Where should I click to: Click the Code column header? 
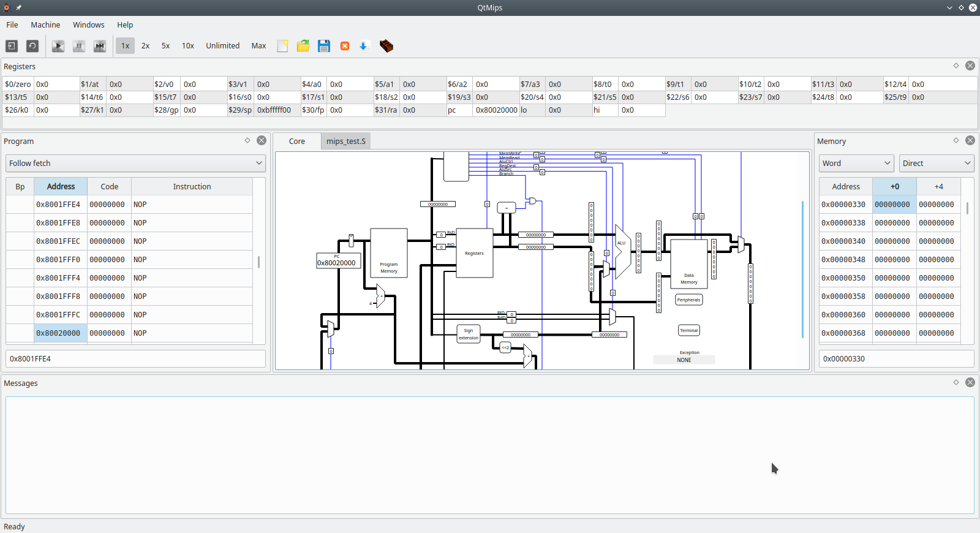click(x=109, y=187)
